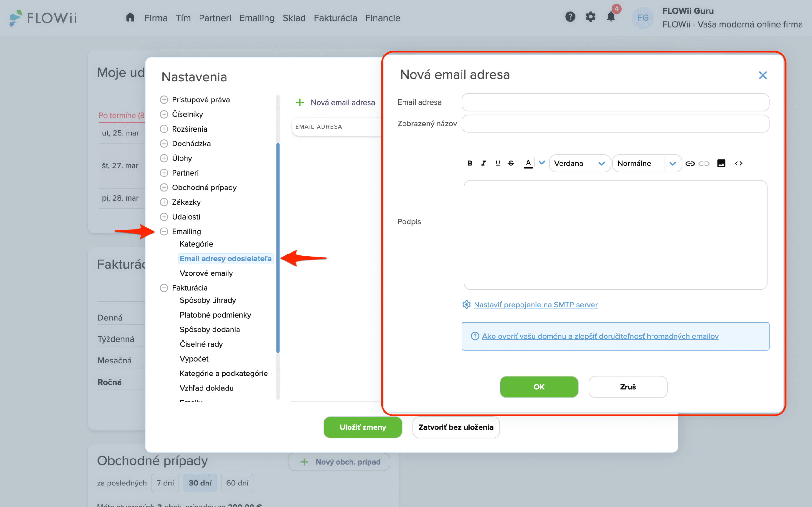The image size is (812, 507).
Task: Click the text color A button
Action: click(528, 163)
